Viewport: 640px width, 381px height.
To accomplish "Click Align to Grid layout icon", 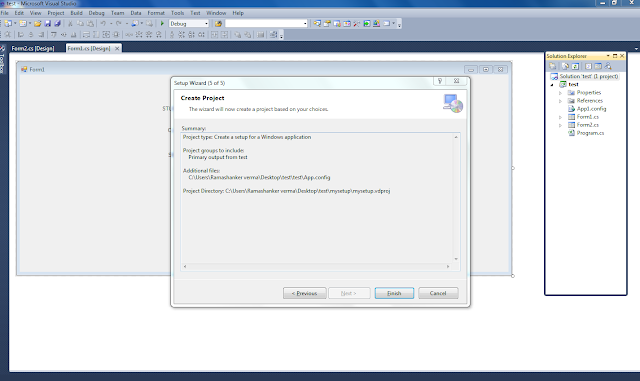I will (8, 35).
